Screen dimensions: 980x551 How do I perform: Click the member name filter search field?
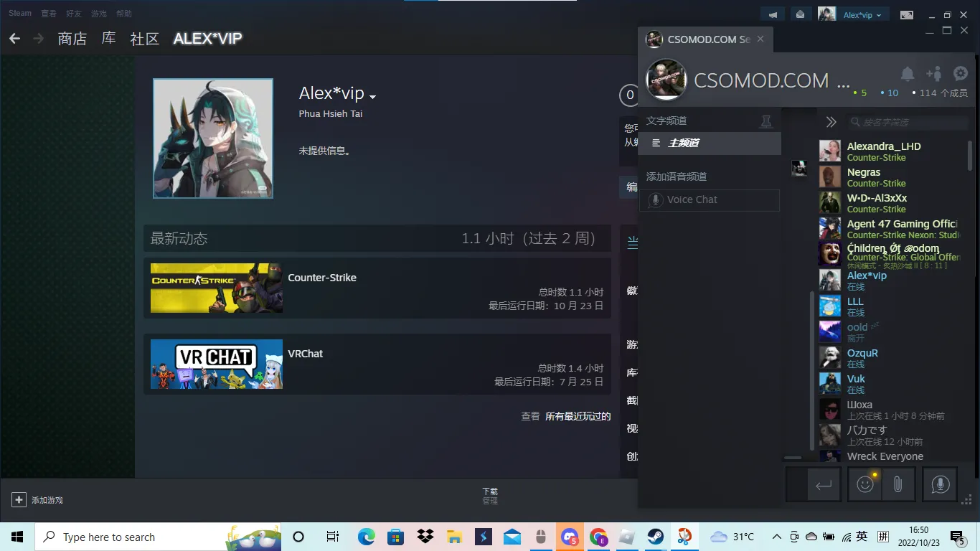point(907,122)
